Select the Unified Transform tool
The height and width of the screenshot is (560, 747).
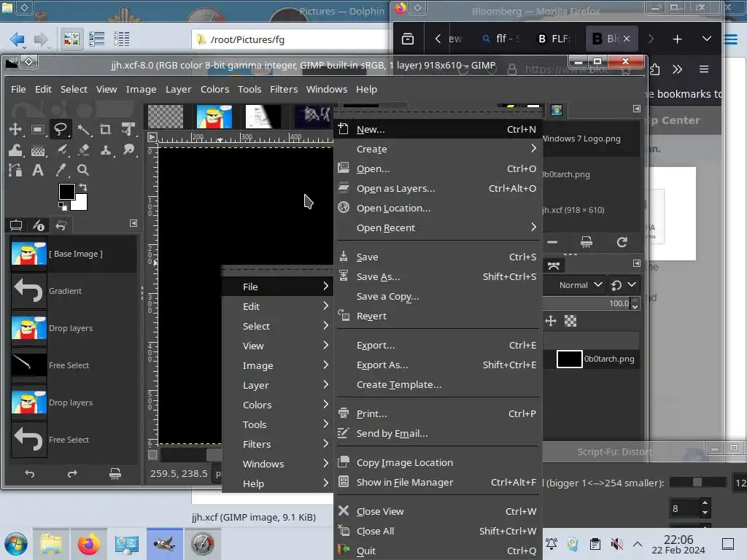tap(128, 130)
